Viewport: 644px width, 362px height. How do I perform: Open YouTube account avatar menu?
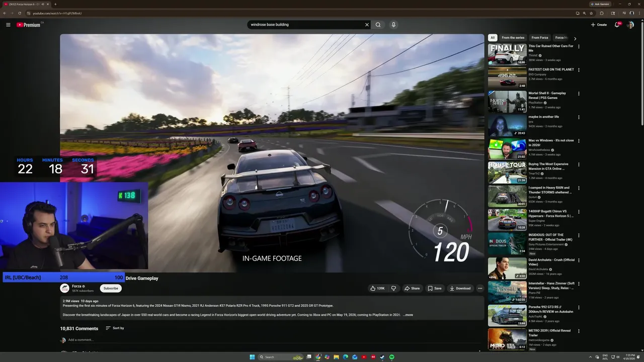630,25
